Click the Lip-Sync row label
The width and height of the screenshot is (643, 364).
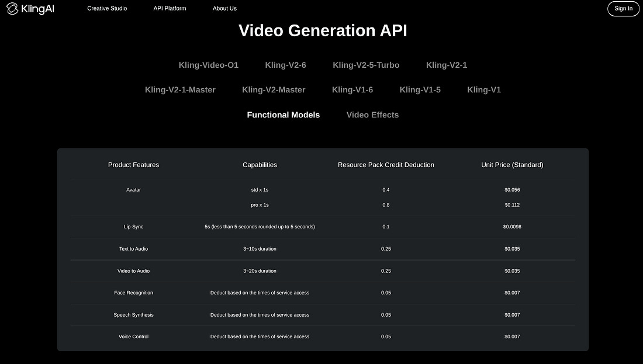point(133,227)
